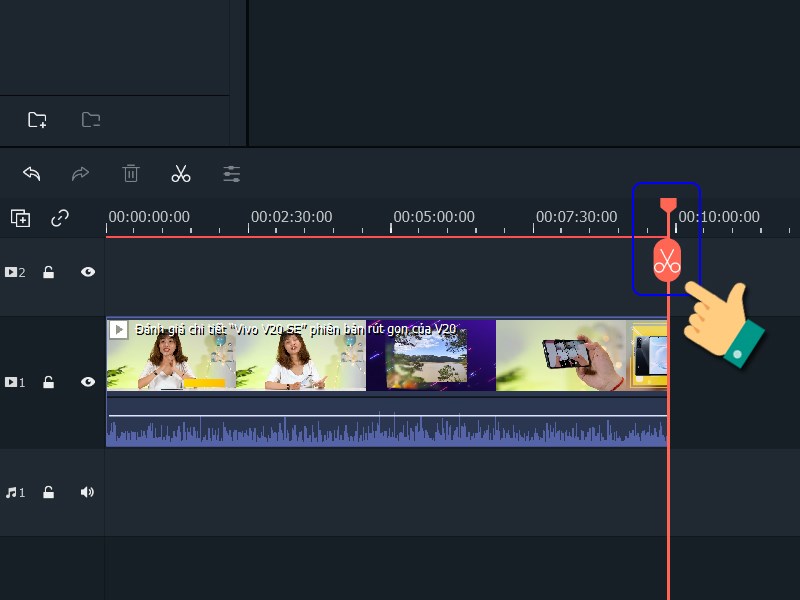Mute the audio track speaker icon
The width and height of the screenshot is (800, 600).
[x=88, y=491]
